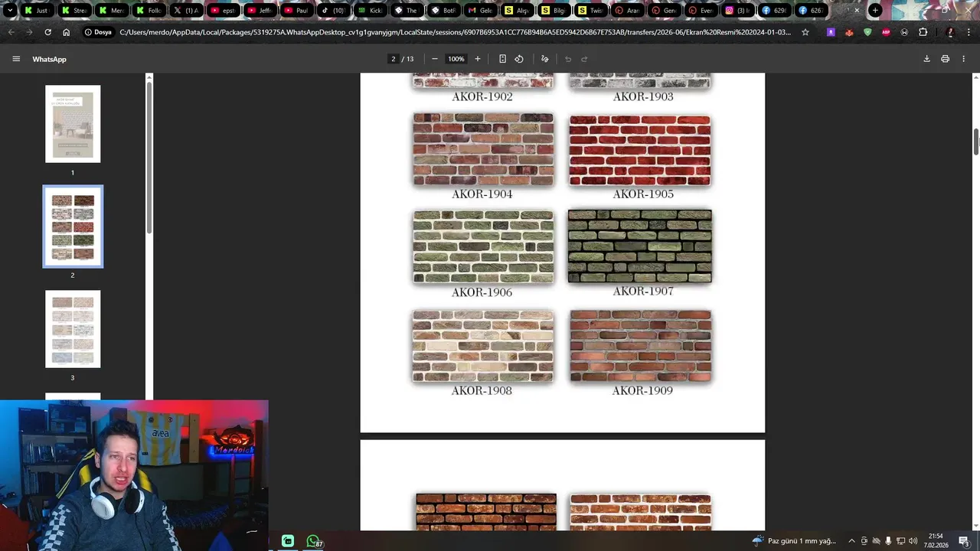Open the PDF viewer more-actions menu
The image size is (980, 551).
(x=964, y=59)
